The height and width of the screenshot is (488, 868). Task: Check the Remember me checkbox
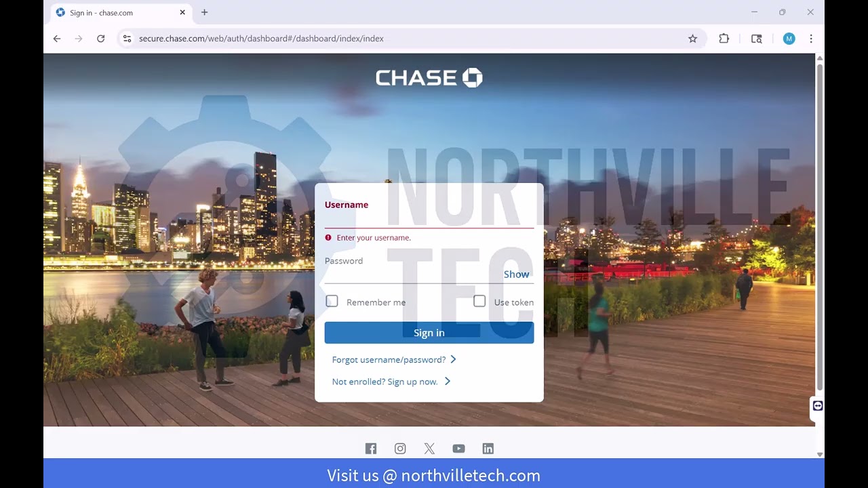pos(332,301)
